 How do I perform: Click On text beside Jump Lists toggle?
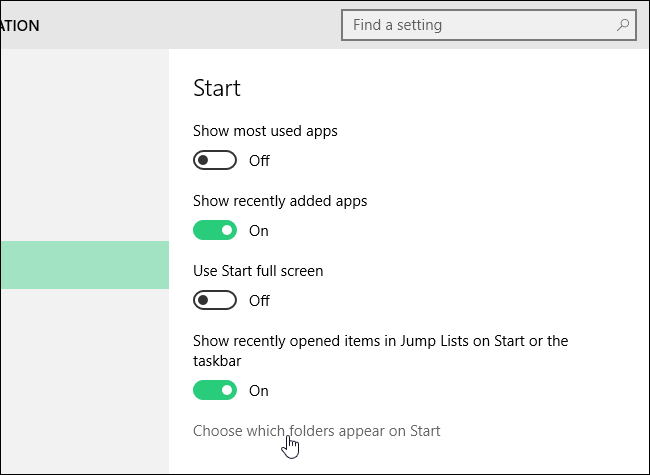[259, 391]
